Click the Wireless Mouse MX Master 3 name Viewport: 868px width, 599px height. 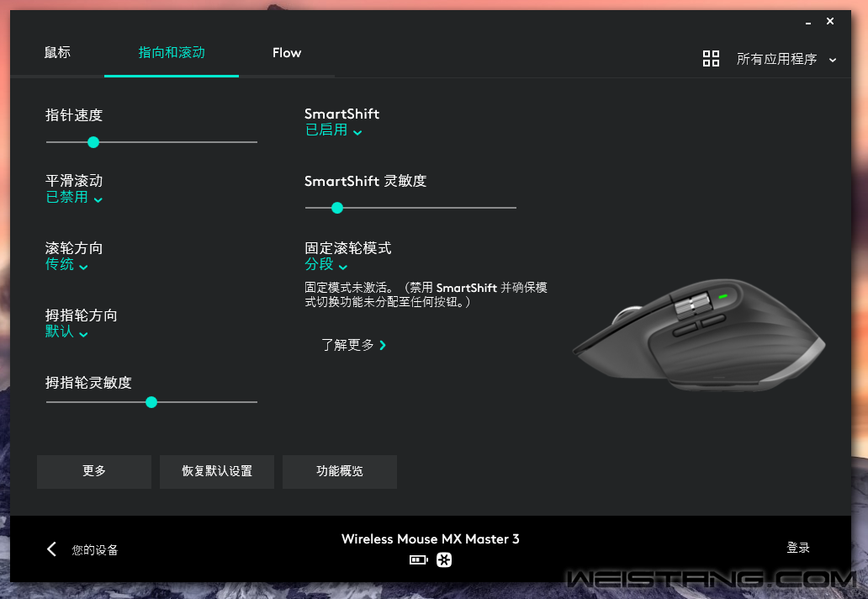pyautogui.click(x=430, y=539)
